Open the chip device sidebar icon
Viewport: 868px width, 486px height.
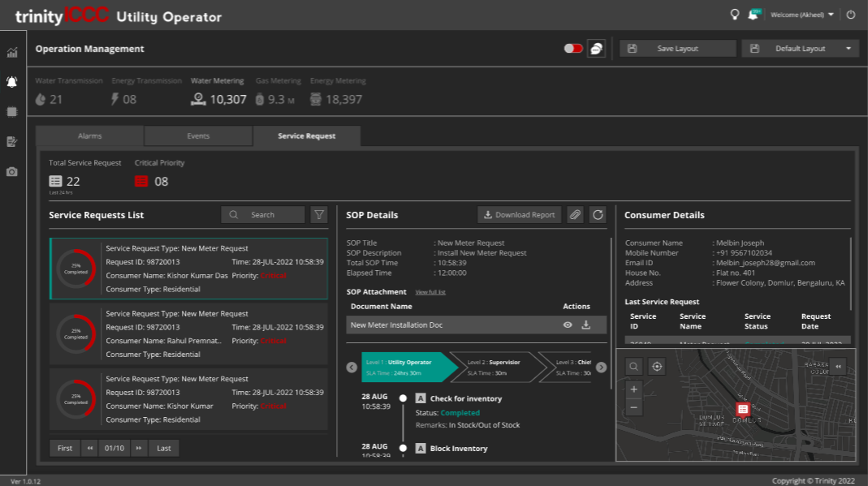click(x=11, y=112)
